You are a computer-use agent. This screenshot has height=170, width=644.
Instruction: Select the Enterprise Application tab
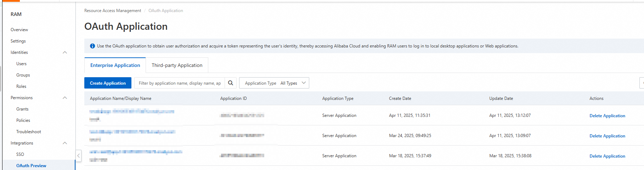point(115,65)
